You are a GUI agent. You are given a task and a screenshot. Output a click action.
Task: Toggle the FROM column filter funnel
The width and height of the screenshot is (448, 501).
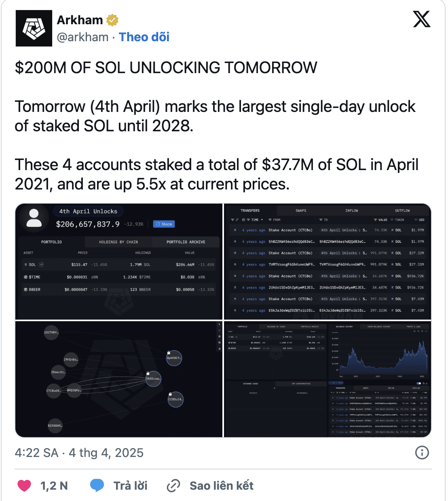(x=270, y=220)
